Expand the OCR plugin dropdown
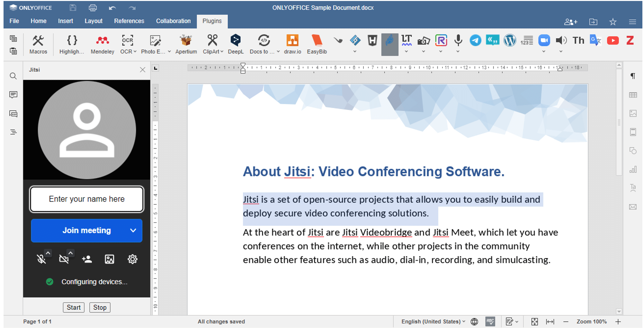This screenshot has height=328, width=644. (x=135, y=51)
